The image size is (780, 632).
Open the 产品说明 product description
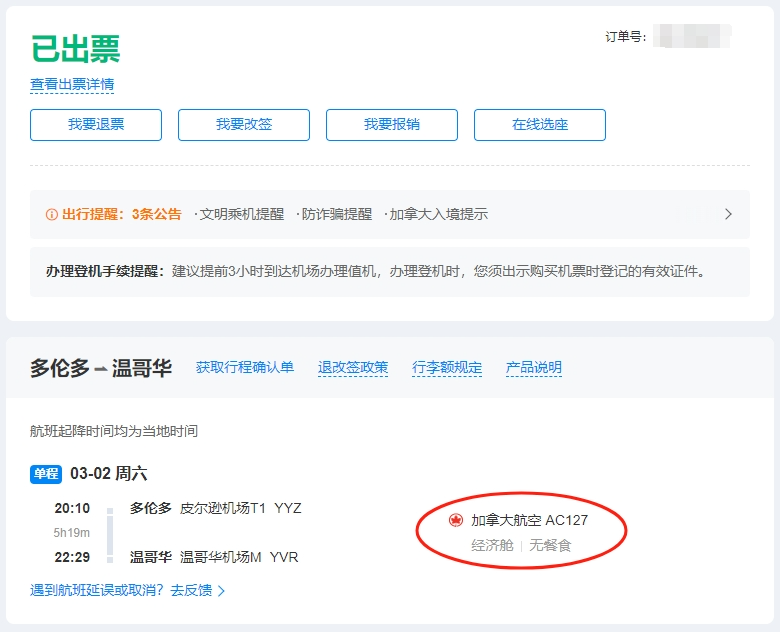534,367
